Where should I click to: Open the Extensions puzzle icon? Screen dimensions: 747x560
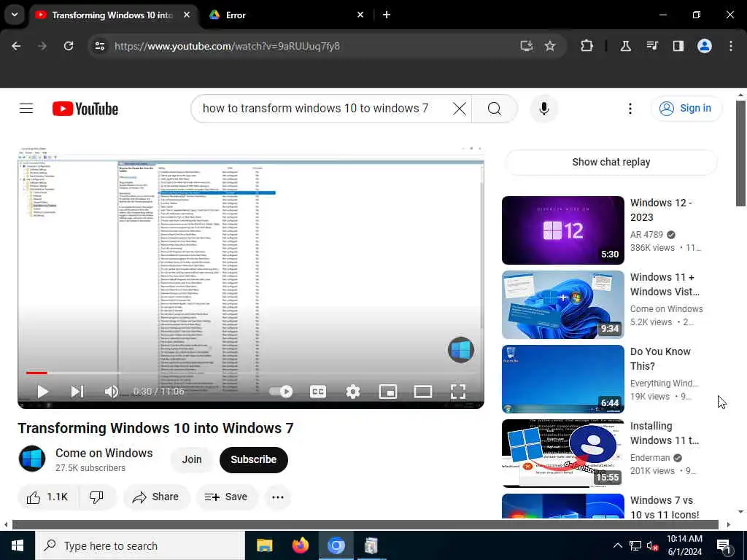click(587, 46)
